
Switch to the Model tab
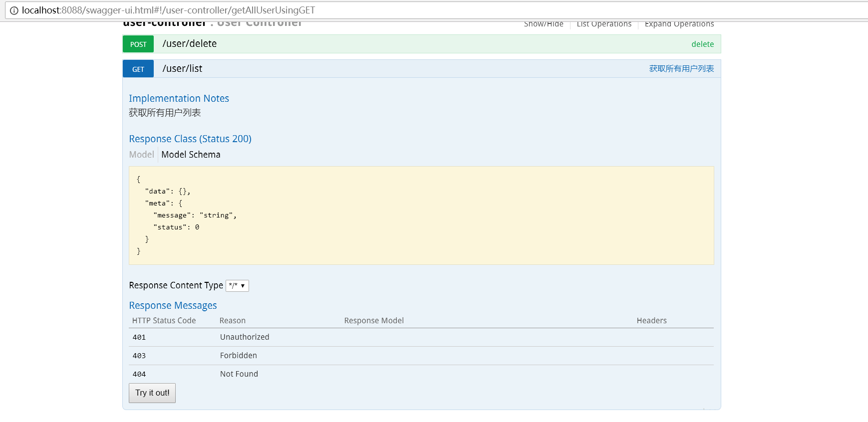142,155
